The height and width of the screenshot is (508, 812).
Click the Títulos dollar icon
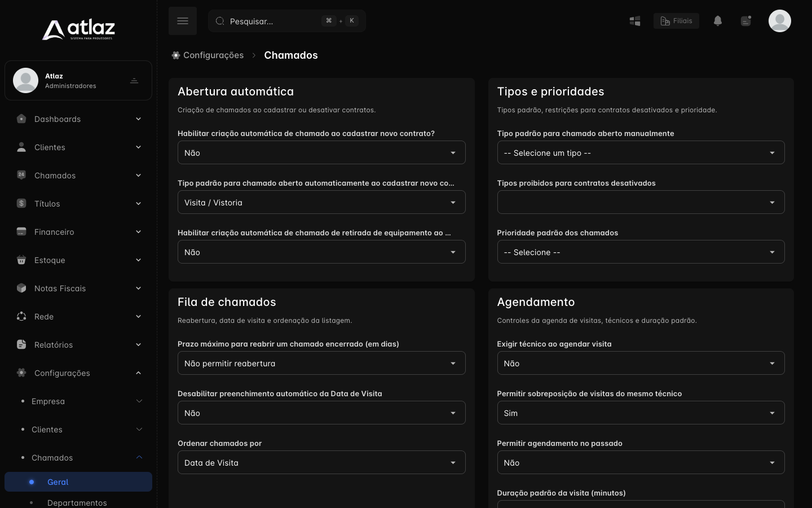coord(21,203)
